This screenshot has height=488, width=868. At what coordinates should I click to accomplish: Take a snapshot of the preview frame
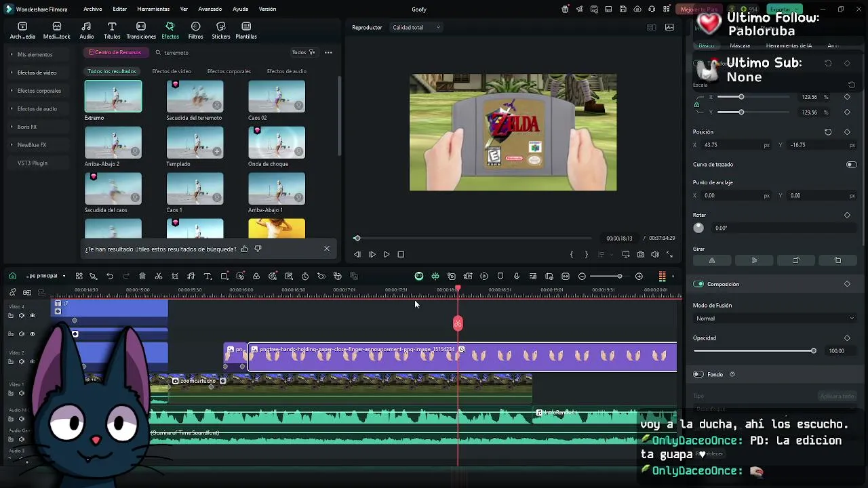(x=641, y=255)
